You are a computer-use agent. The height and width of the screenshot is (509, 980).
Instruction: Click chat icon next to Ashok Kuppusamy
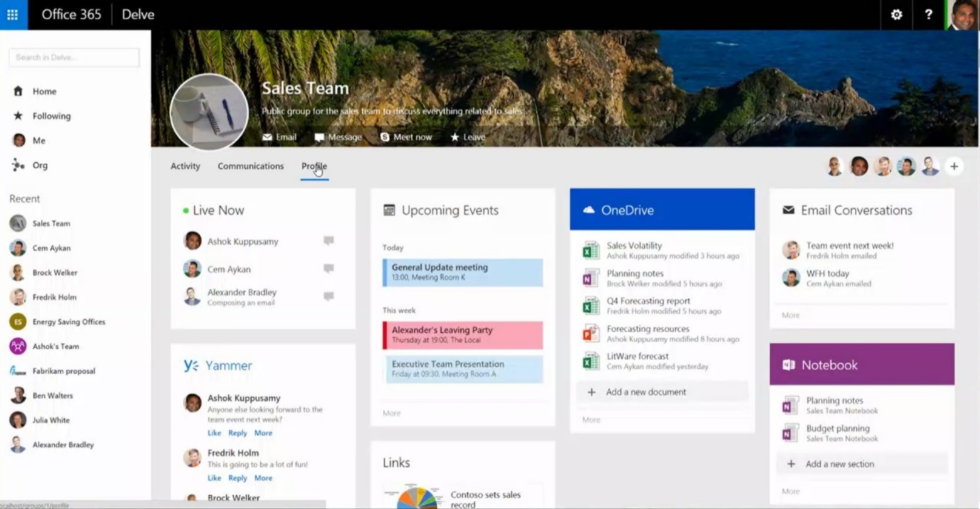(329, 241)
